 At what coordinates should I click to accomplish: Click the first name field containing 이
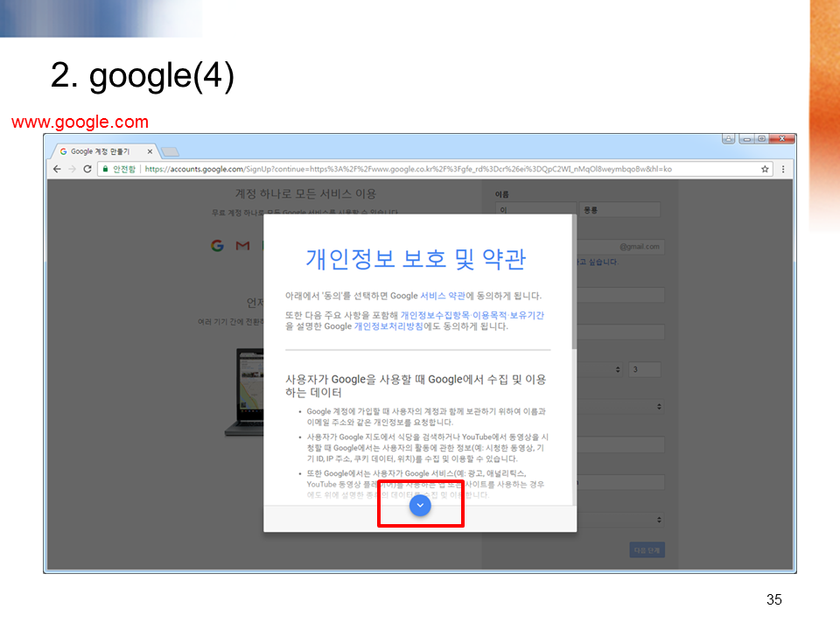tap(535, 210)
